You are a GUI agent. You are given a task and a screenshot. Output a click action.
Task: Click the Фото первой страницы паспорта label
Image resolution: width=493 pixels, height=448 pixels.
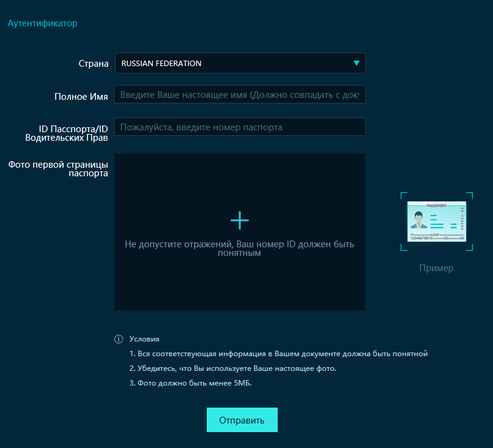[58, 169]
